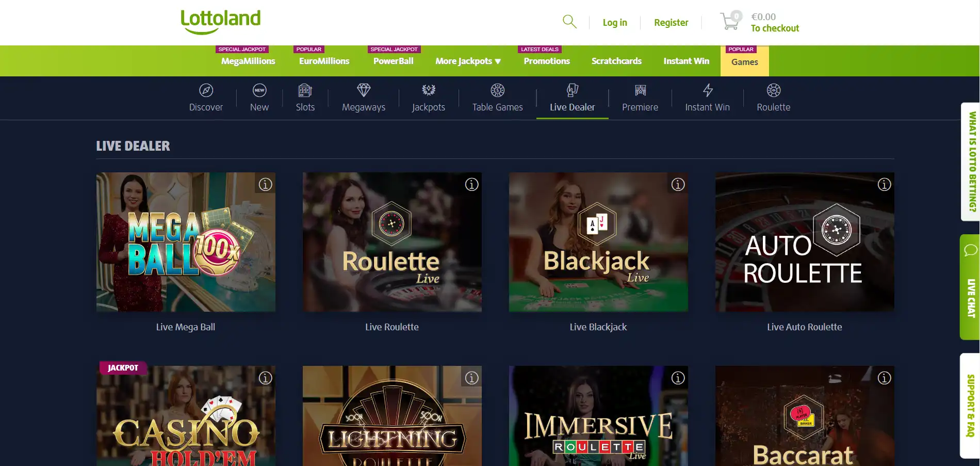Go to the Jackpots category
Viewport: 980px width, 466px height.
click(x=429, y=98)
